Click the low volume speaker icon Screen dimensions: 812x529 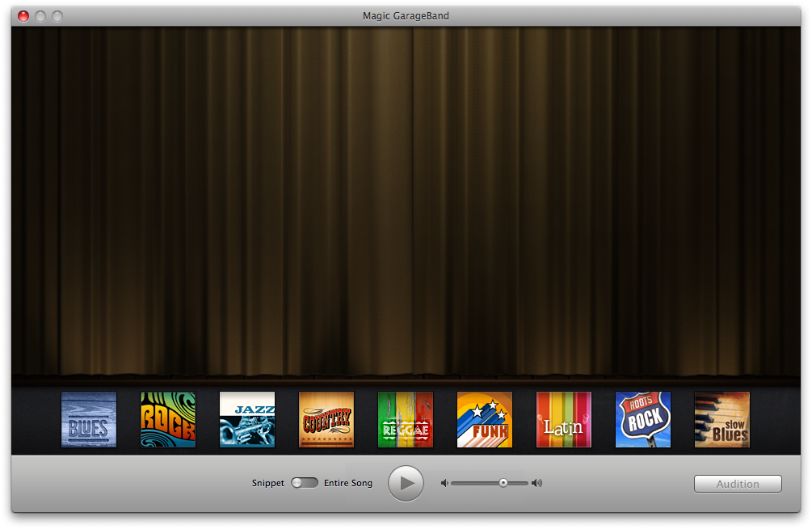(x=444, y=483)
